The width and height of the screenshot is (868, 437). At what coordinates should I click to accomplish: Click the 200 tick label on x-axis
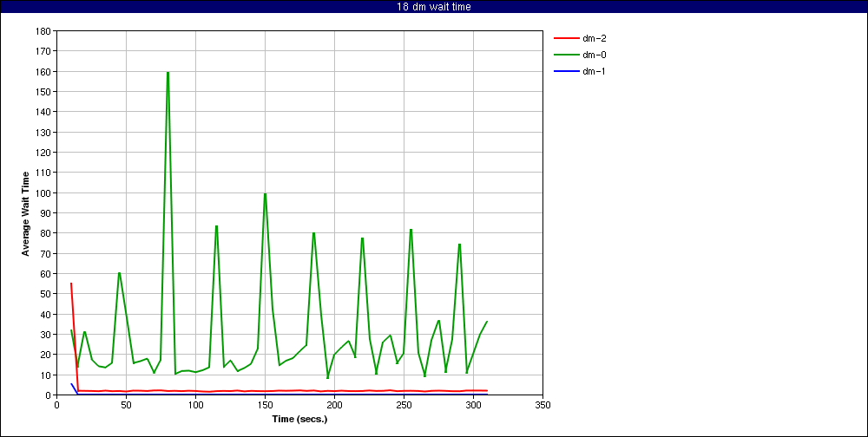point(334,404)
